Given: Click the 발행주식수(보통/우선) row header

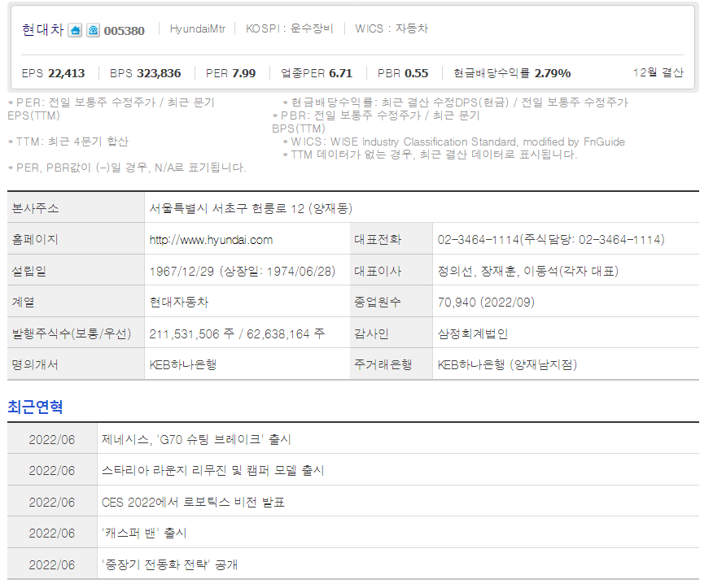Looking at the screenshot, I should point(76,333).
